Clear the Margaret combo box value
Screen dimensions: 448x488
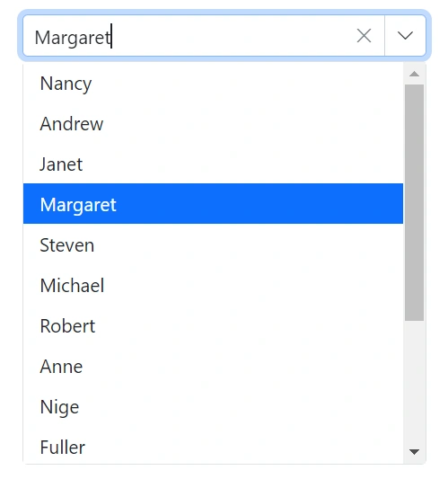[x=364, y=36]
